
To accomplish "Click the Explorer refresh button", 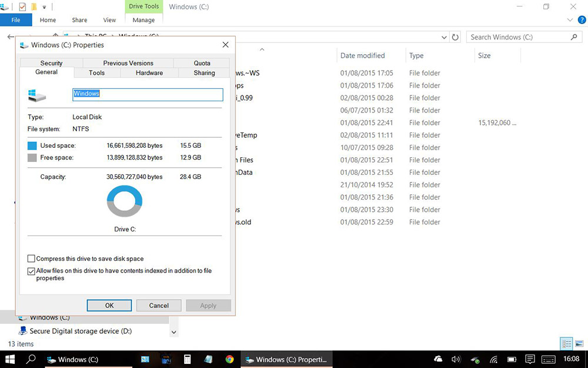I will (455, 37).
